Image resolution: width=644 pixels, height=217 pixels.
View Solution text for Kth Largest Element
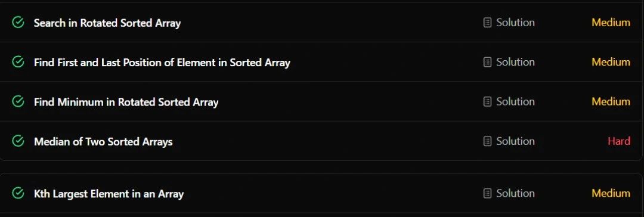pyautogui.click(x=515, y=193)
